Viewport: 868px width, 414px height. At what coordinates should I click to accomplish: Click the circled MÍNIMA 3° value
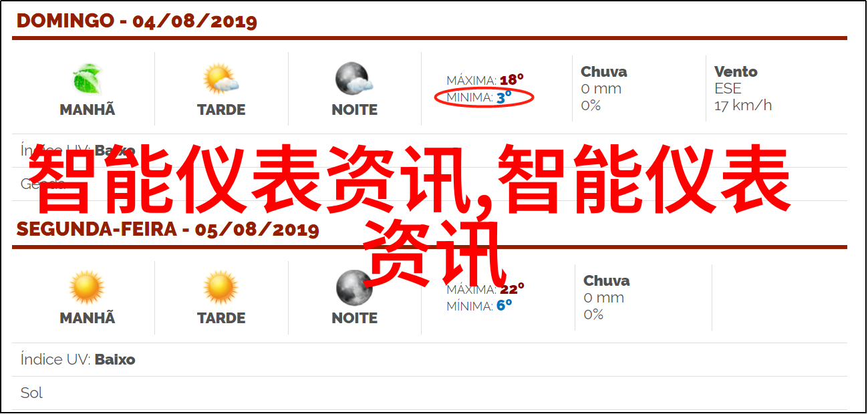point(484,97)
